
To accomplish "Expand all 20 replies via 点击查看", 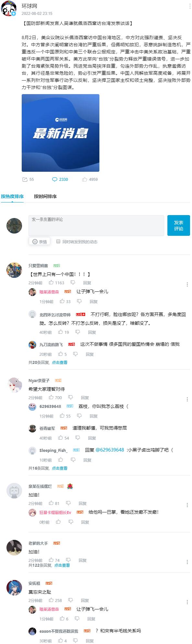I will coord(60,362).
